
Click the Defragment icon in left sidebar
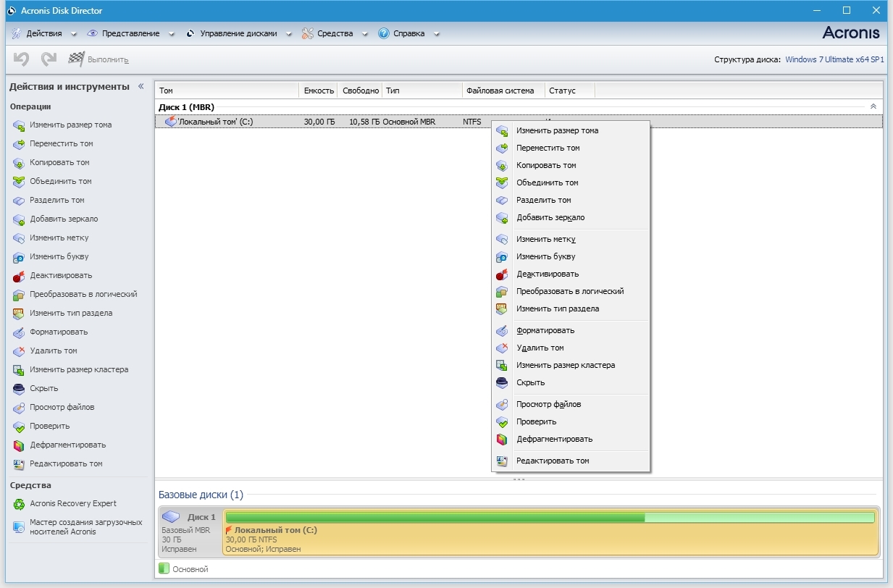19,445
